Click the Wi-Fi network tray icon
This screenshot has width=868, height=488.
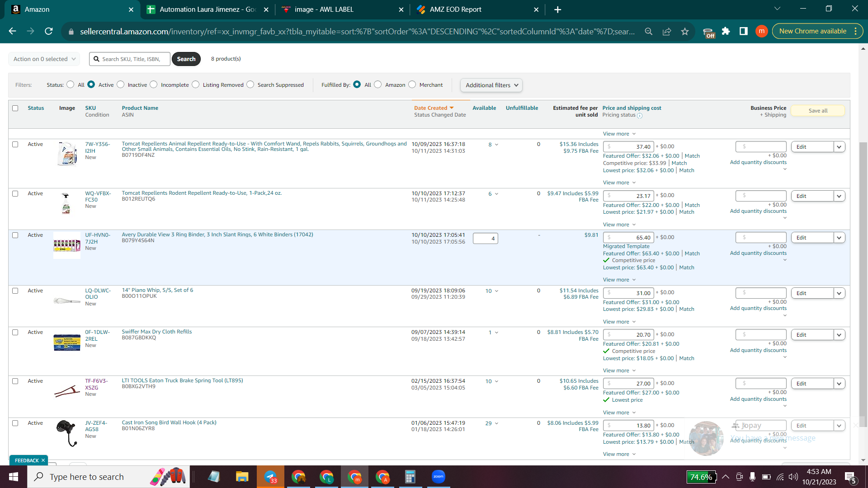(780, 477)
